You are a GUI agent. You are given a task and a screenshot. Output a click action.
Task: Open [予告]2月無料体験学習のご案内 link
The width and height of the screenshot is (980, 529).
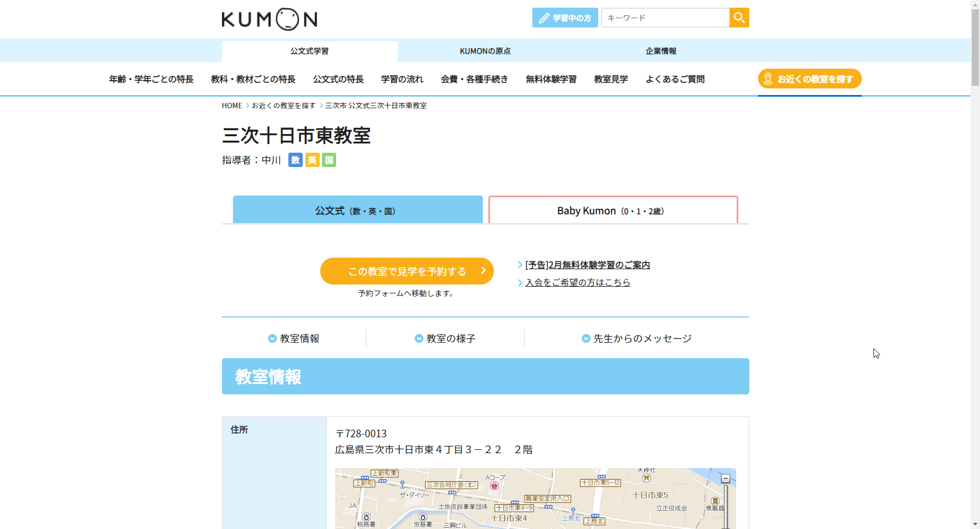587,265
